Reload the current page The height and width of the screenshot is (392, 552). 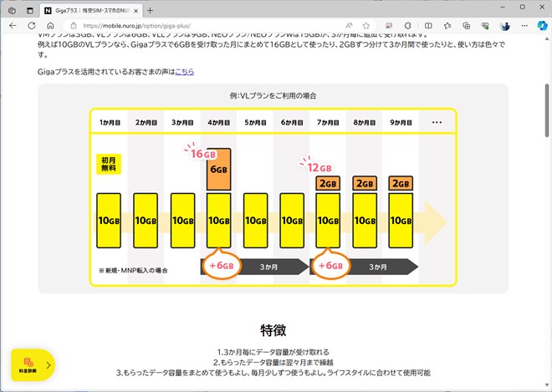click(32, 26)
